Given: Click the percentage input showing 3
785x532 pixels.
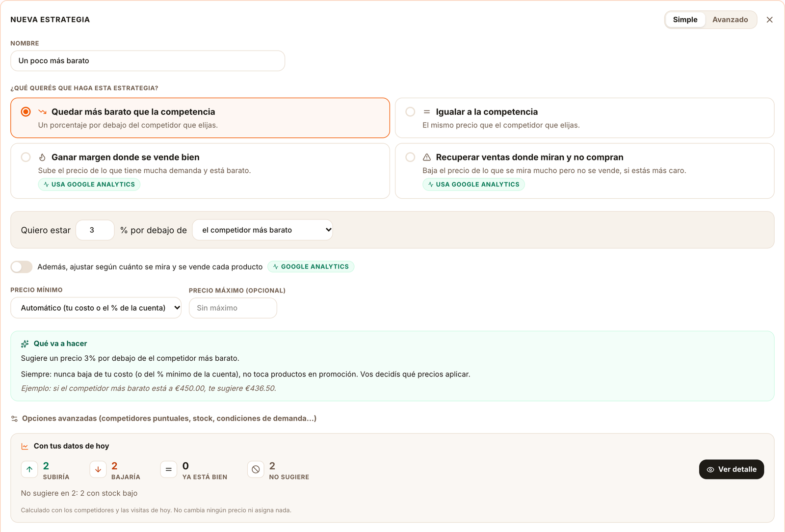Looking at the screenshot, I should coord(95,230).
